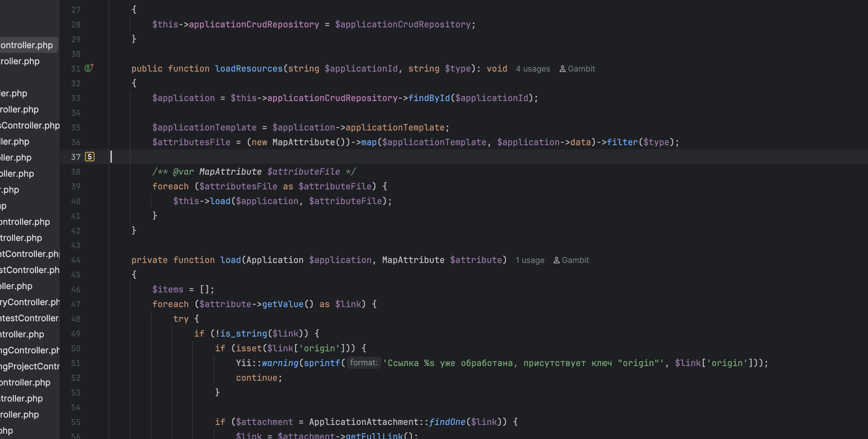Viewport: 868px width, 439px height.
Task: Open testController file in the project tree
Action: [x=30, y=318]
